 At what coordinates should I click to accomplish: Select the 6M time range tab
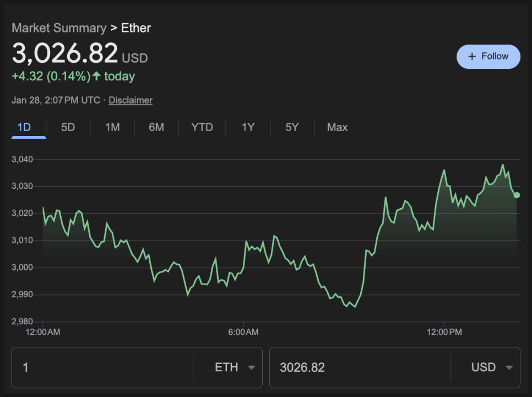click(x=156, y=127)
